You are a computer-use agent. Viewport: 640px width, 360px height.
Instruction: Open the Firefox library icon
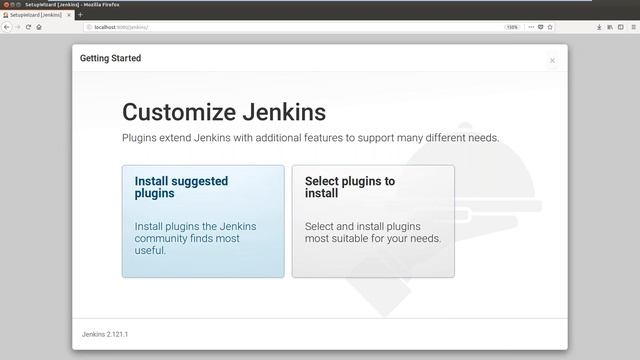pos(610,27)
